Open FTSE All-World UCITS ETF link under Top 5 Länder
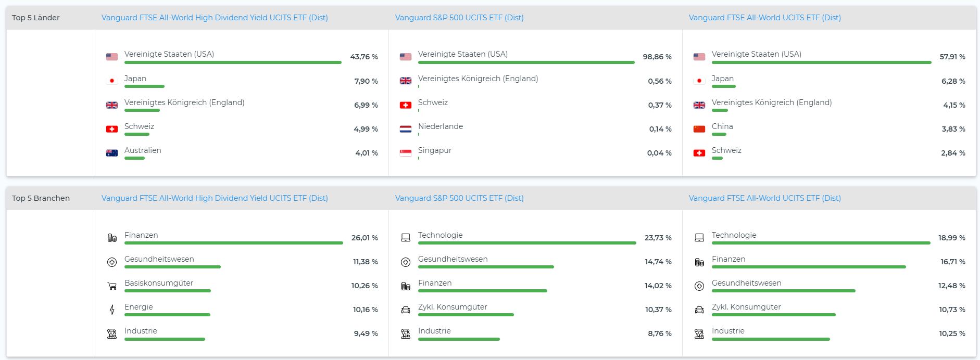Image resolution: width=980 pixels, height=360 pixels. coord(764,18)
